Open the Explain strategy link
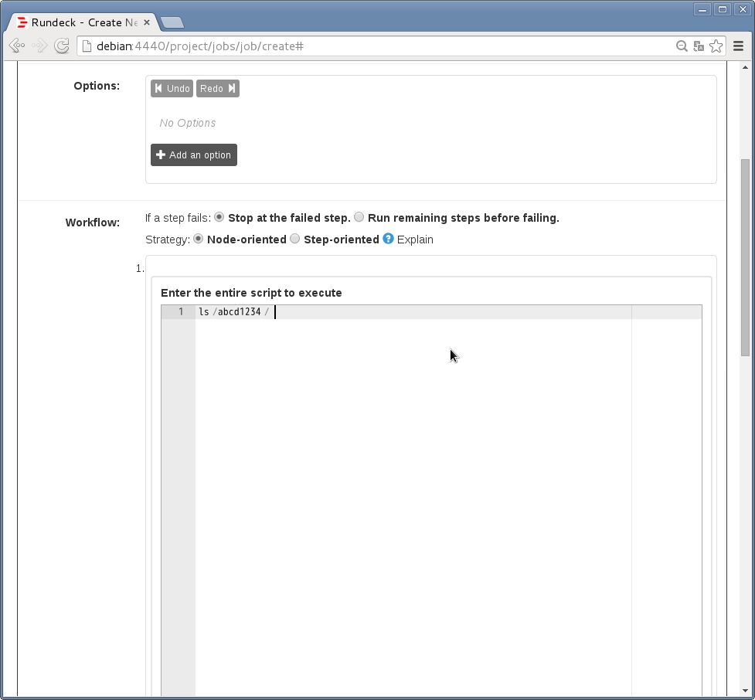The width and height of the screenshot is (755, 700). [x=415, y=240]
